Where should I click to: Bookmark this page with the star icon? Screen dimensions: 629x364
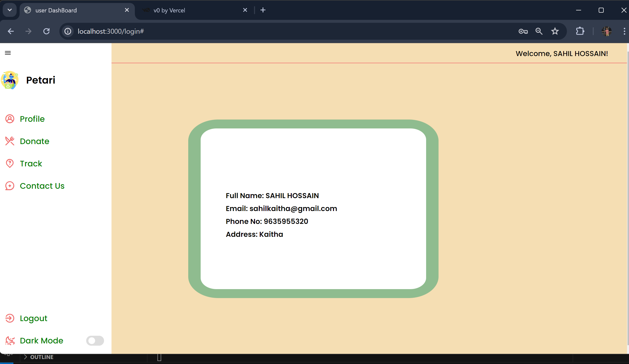coord(555,31)
